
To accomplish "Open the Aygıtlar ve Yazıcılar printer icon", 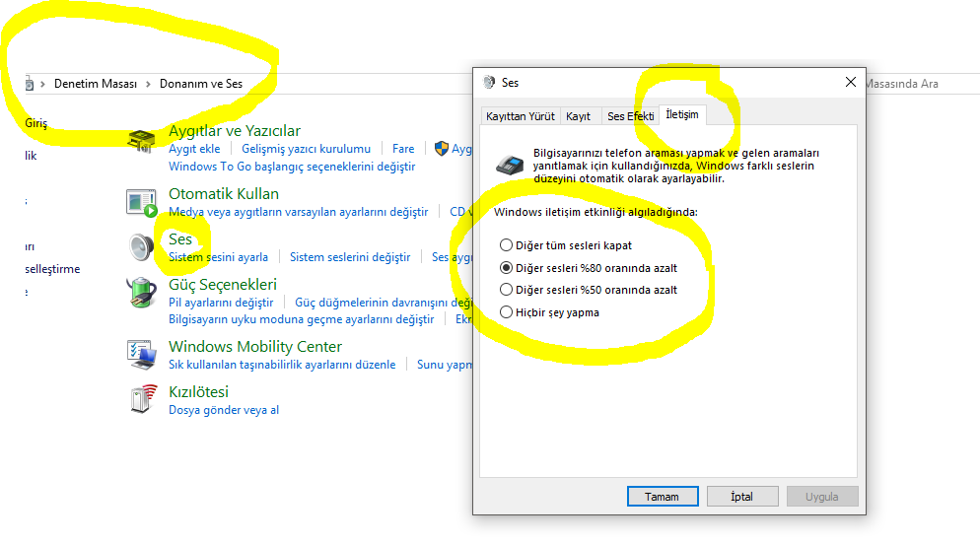I will pos(141,141).
